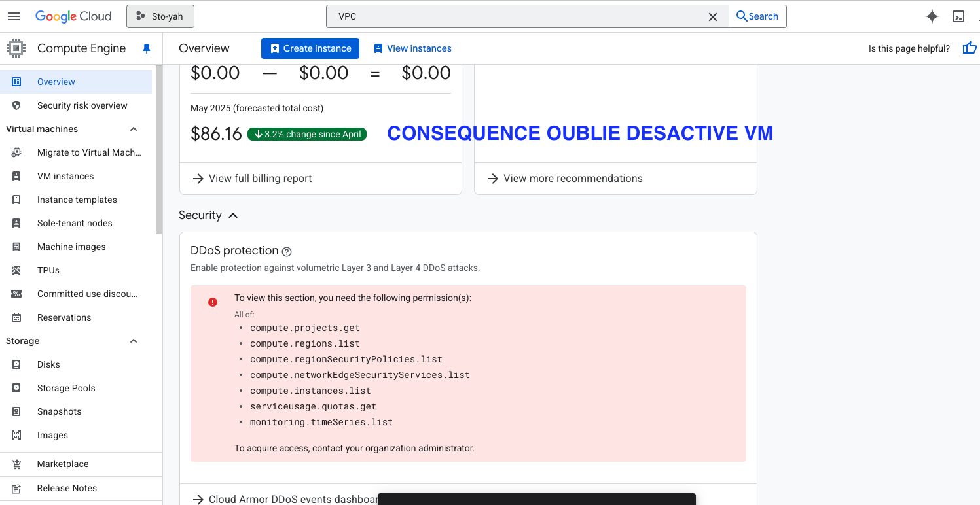The width and height of the screenshot is (980, 505).
Task: Open the main navigation hamburger menu
Action: (13, 16)
